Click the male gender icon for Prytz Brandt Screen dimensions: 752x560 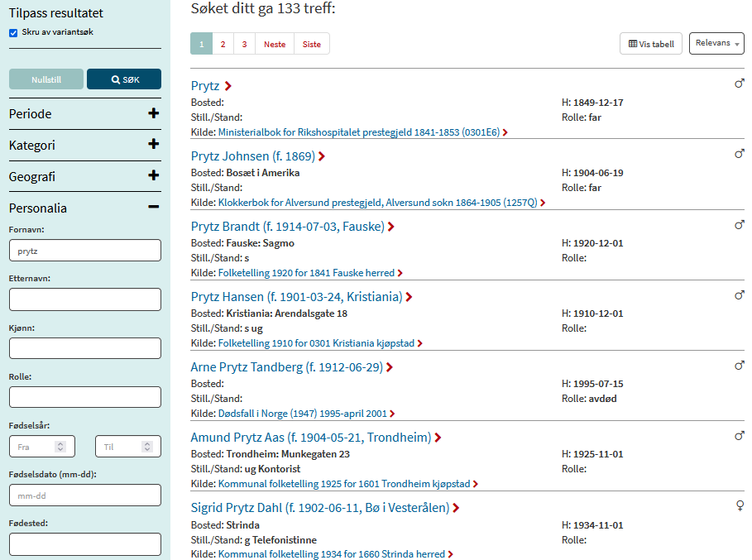(740, 225)
